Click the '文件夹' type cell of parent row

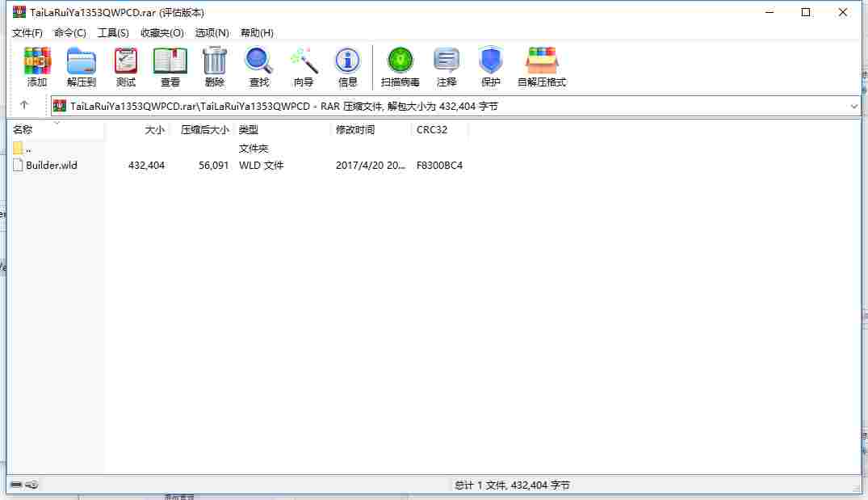tap(254, 149)
